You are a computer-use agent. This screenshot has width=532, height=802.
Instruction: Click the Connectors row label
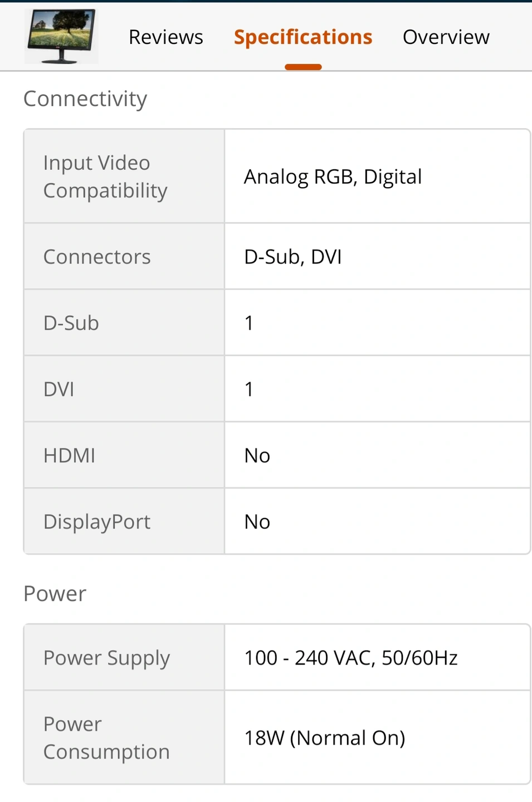click(x=97, y=257)
